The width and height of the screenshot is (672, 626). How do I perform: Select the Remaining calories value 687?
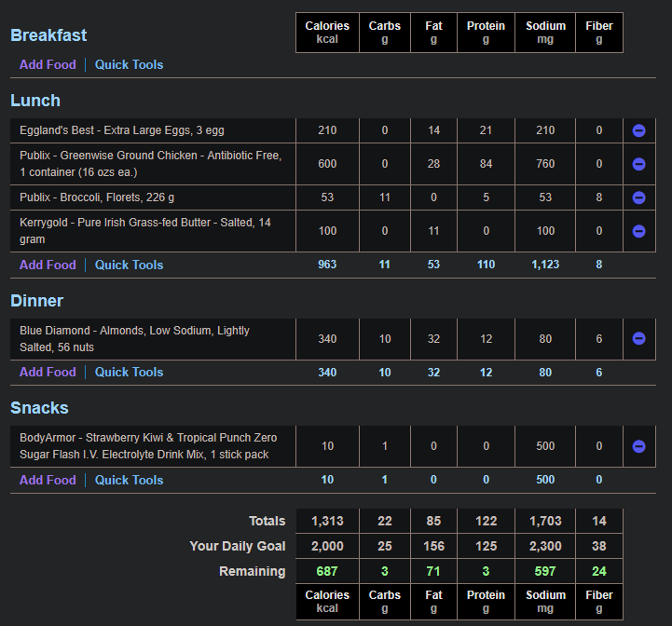pos(327,571)
